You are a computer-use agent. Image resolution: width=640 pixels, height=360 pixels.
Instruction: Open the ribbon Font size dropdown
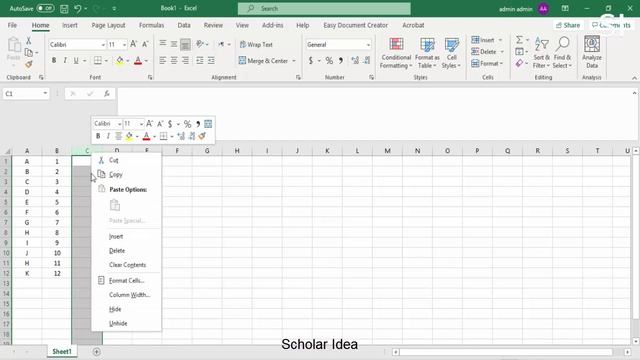124,44
